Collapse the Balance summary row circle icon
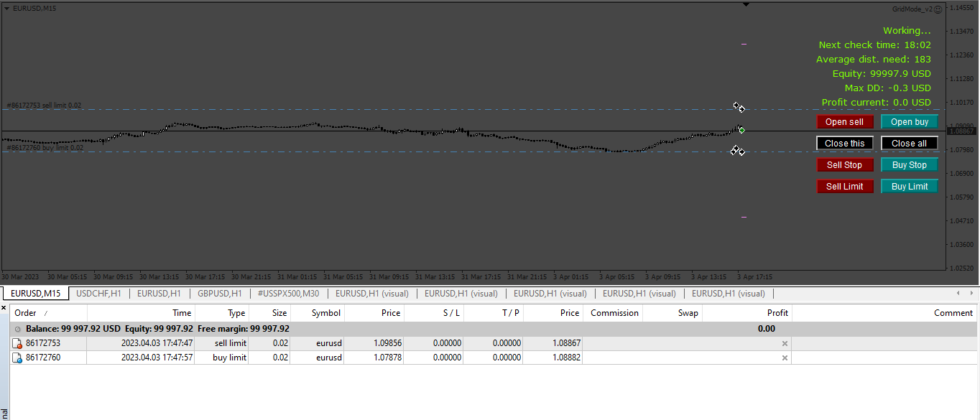 17,329
